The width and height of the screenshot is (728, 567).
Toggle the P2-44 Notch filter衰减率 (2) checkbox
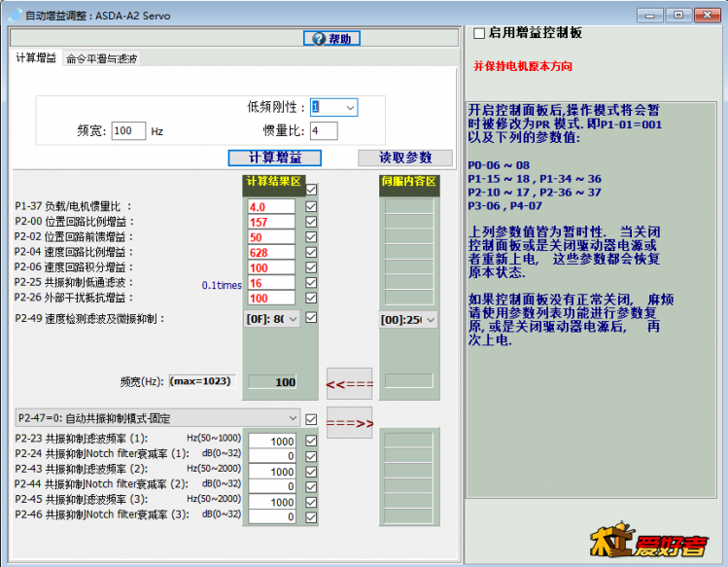click(311, 486)
